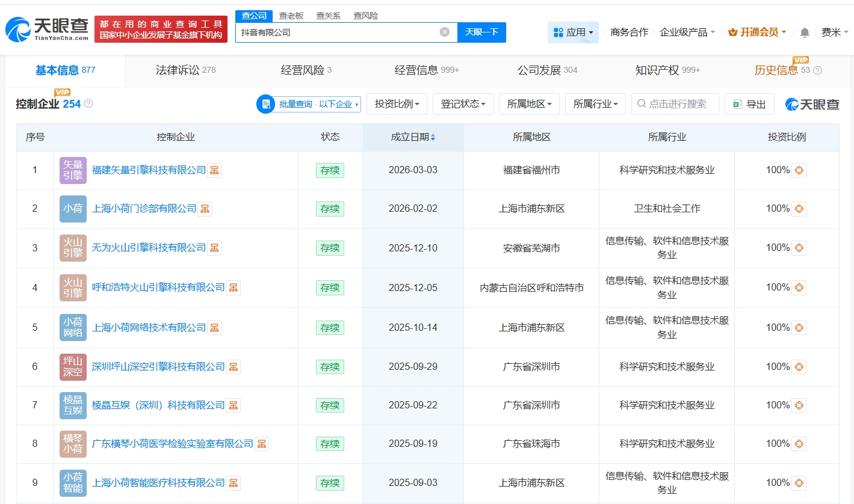Open the 应用 dropdown menu
Screen dimensions: 854x504
coord(573,32)
